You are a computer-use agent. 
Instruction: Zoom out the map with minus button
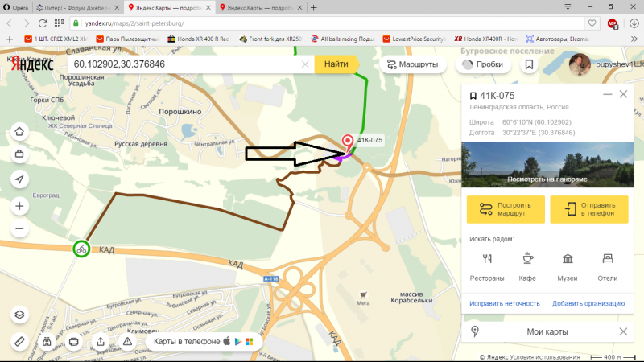(19, 229)
